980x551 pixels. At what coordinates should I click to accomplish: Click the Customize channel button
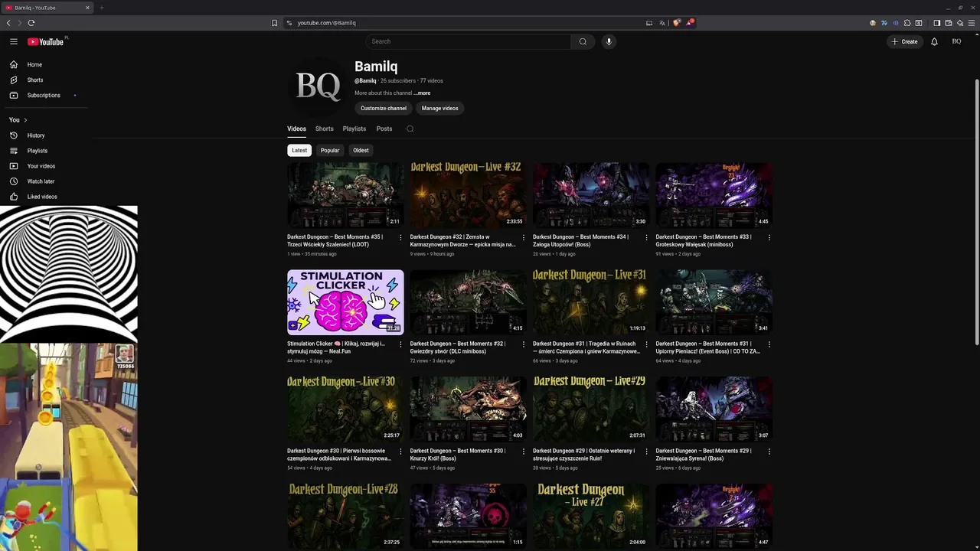pos(384,108)
